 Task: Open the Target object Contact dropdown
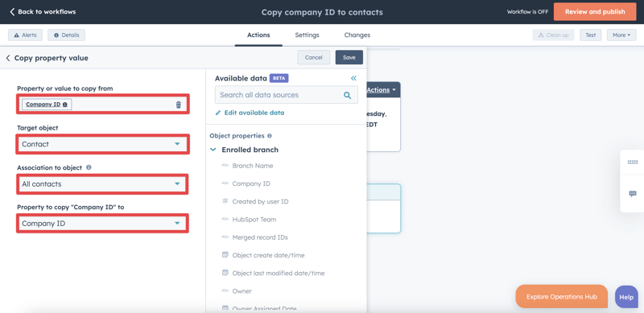click(102, 144)
